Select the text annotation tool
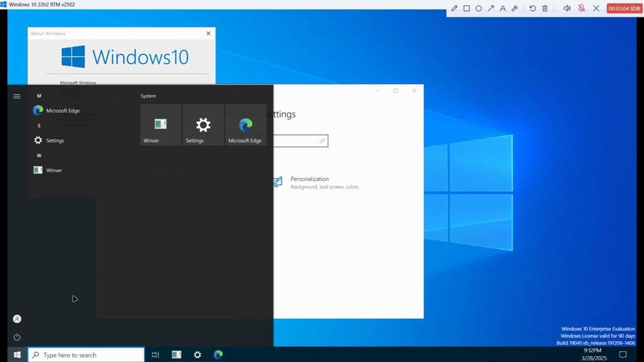 click(503, 9)
